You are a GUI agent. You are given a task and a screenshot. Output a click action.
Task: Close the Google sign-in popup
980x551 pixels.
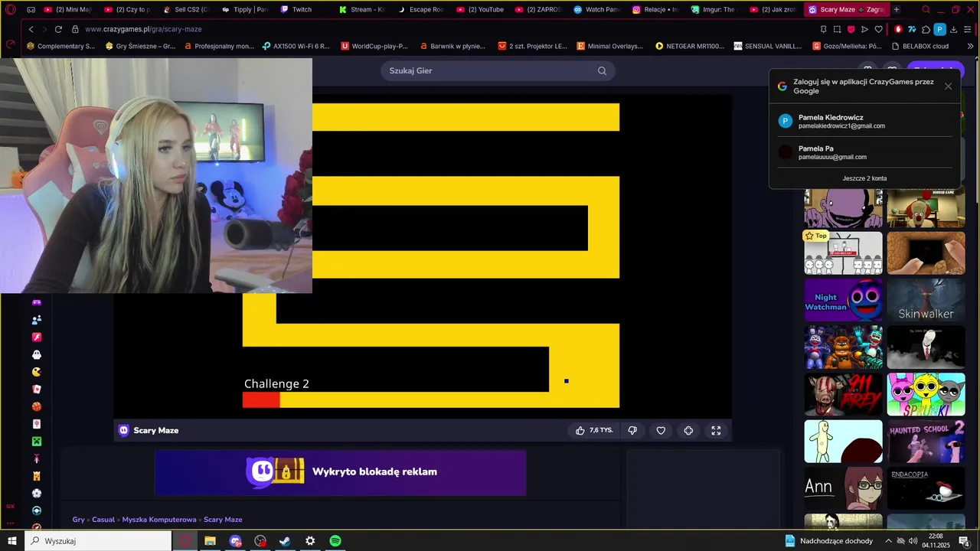[x=948, y=86]
